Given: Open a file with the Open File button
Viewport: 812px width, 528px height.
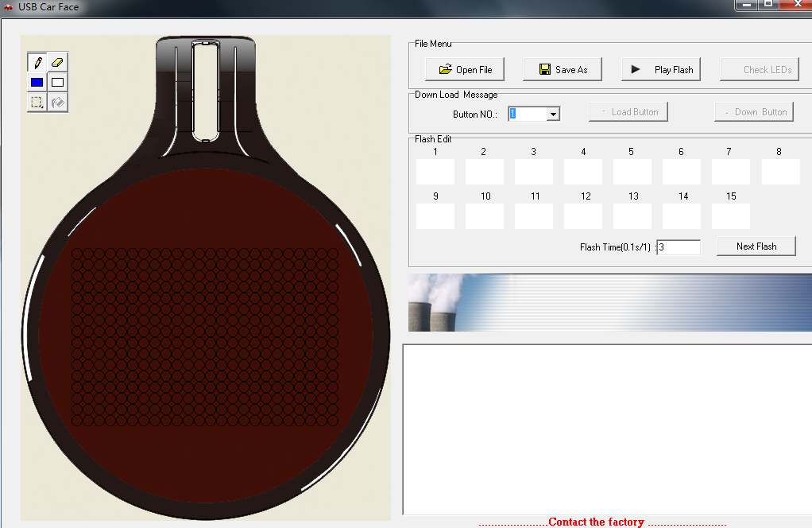Looking at the screenshot, I should 465,69.
